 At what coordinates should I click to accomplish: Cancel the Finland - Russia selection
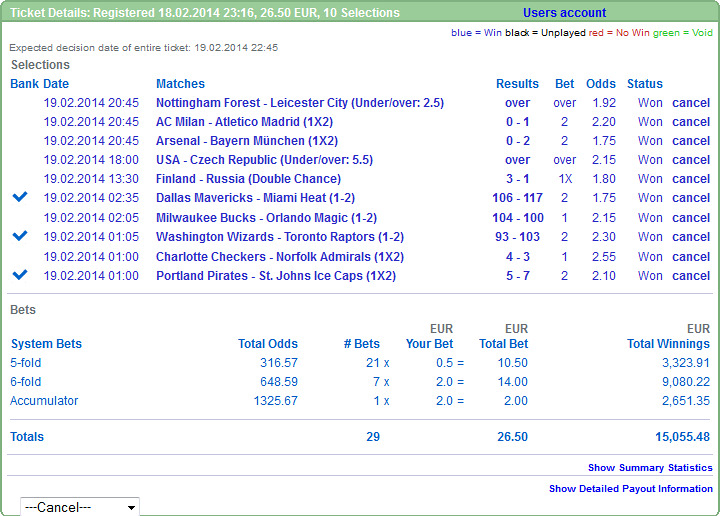[691, 179]
